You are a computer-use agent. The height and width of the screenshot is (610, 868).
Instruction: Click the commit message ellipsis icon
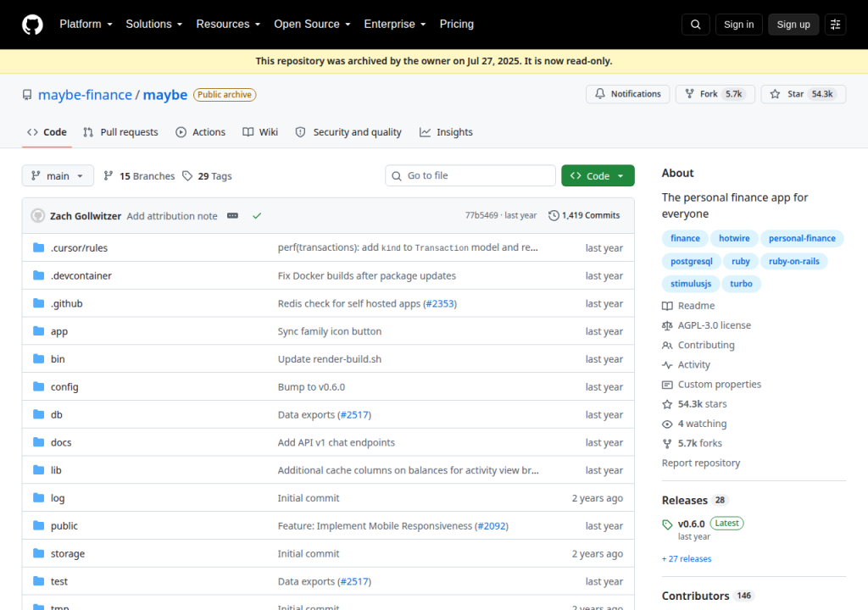tap(232, 216)
